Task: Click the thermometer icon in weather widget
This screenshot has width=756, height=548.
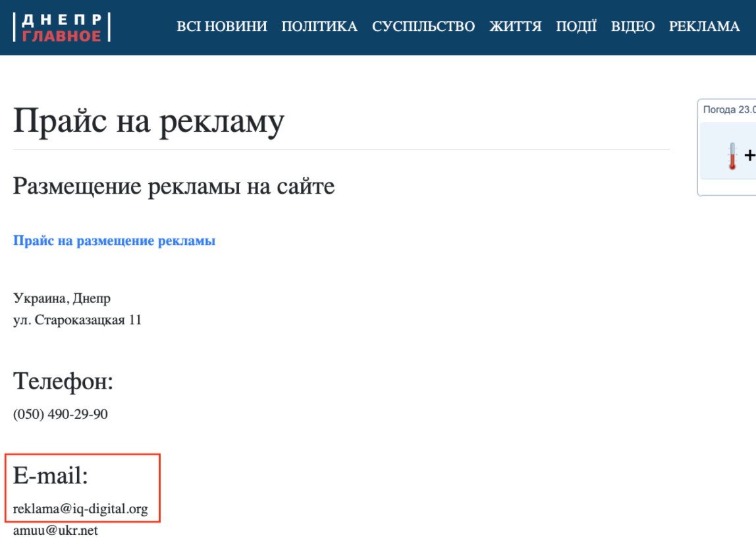Action: tap(732, 156)
